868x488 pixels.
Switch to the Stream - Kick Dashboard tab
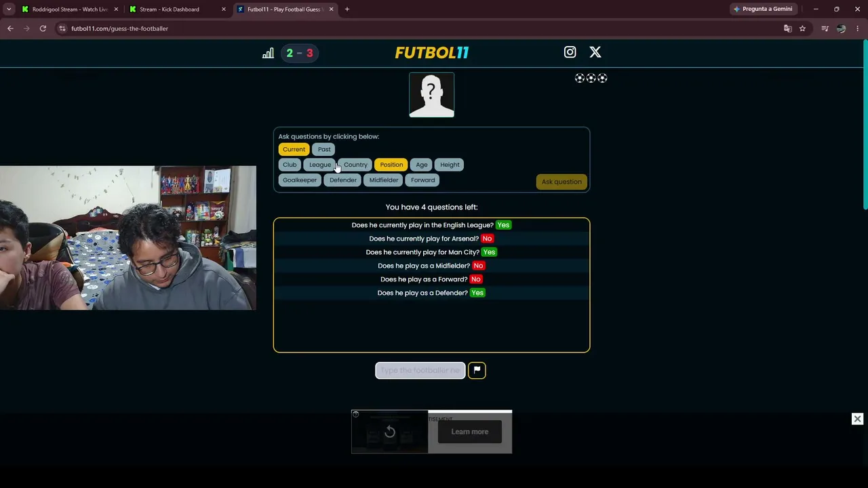(x=176, y=9)
